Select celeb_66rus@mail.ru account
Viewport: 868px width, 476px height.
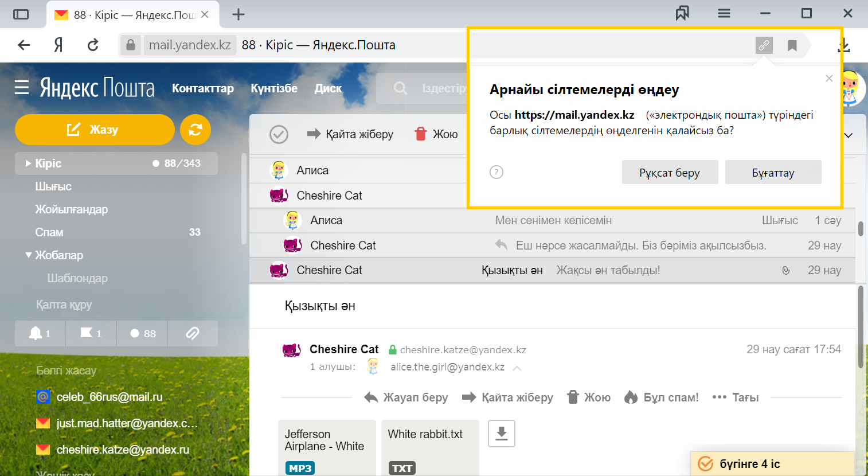(110, 397)
